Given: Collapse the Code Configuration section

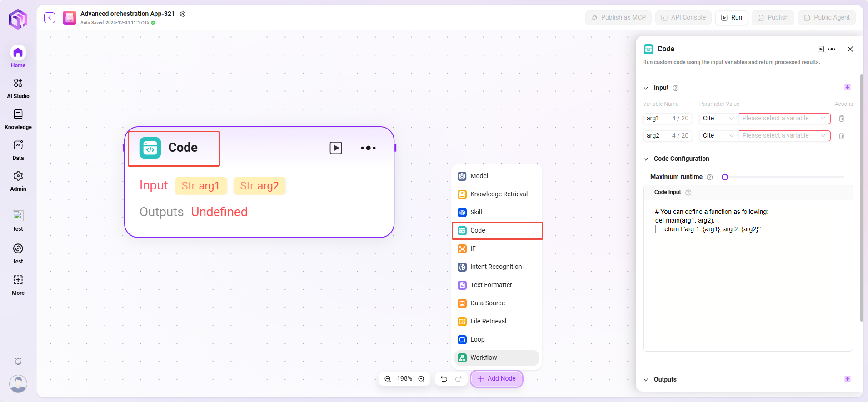Looking at the screenshot, I should (646, 159).
